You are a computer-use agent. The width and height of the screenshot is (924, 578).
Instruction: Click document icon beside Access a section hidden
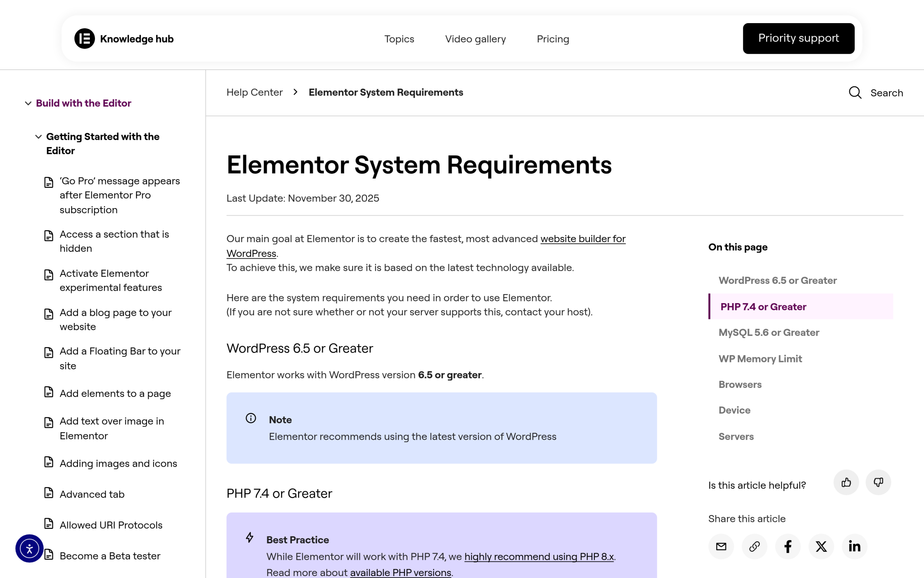[x=48, y=236]
